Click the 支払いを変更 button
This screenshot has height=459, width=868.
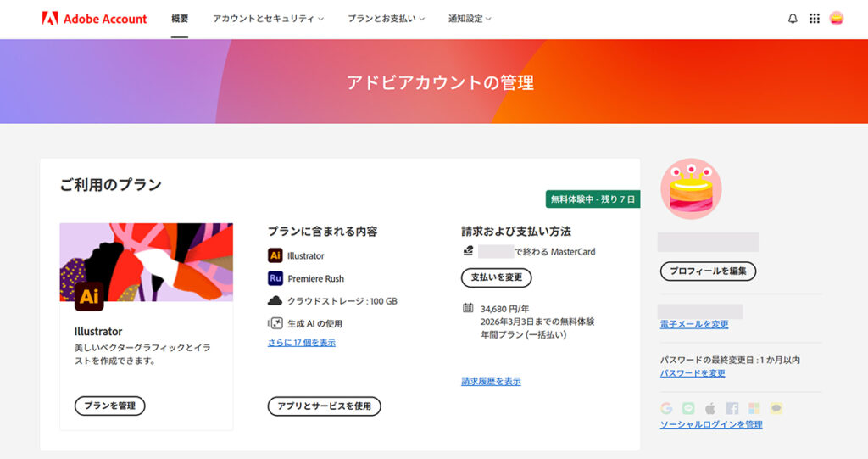[x=497, y=277]
